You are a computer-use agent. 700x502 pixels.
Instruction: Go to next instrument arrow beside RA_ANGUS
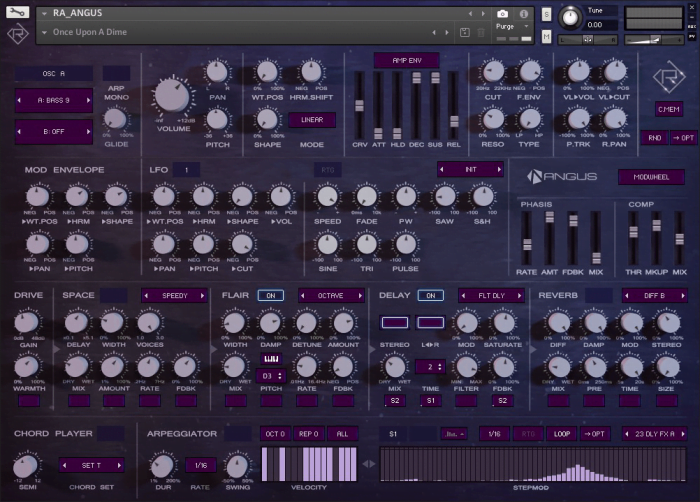pos(483,14)
